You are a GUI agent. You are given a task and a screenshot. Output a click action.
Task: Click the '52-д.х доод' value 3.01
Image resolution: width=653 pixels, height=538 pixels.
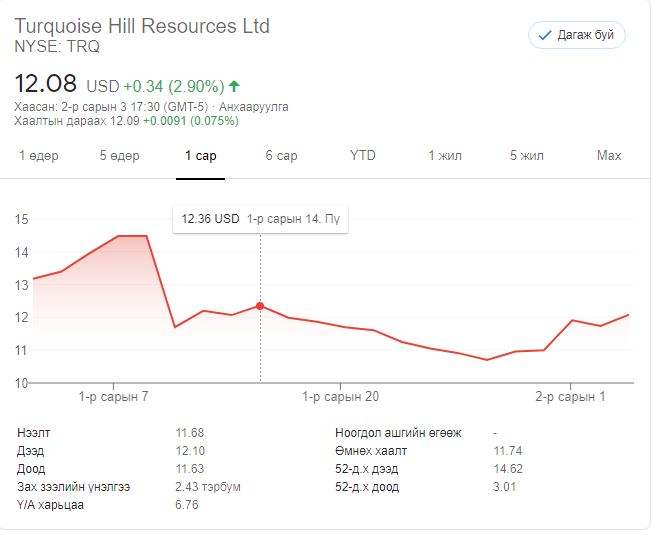click(505, 487)
